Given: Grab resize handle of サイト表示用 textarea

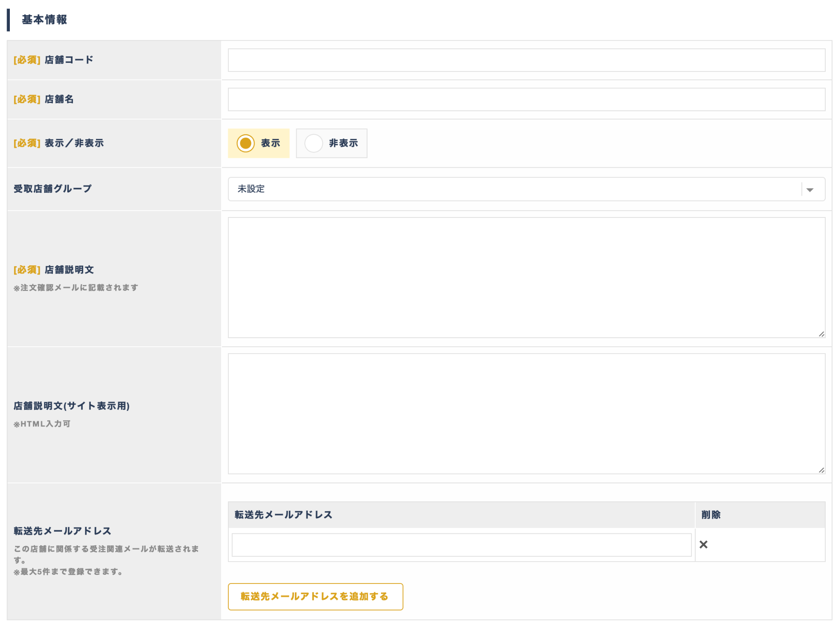Looking at the screenshot, I should 821,470.
